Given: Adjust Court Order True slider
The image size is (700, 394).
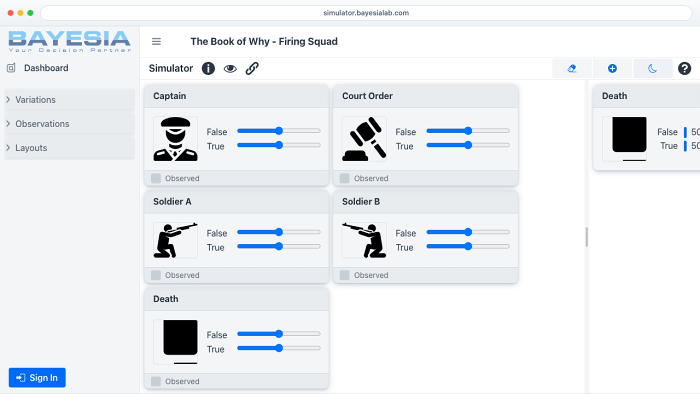Looking at the screenshot, I should 468,145.
